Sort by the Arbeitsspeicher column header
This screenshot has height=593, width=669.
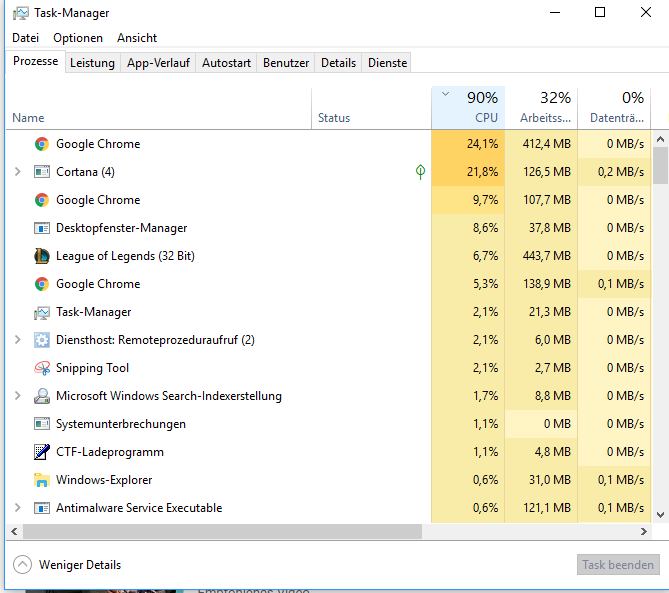[541, 108]
